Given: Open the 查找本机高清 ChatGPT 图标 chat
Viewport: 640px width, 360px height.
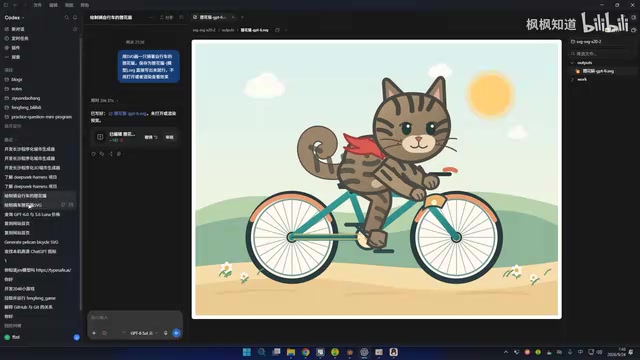Looking at the screenshot, I should pyautogui.click(x=30, y=251).
